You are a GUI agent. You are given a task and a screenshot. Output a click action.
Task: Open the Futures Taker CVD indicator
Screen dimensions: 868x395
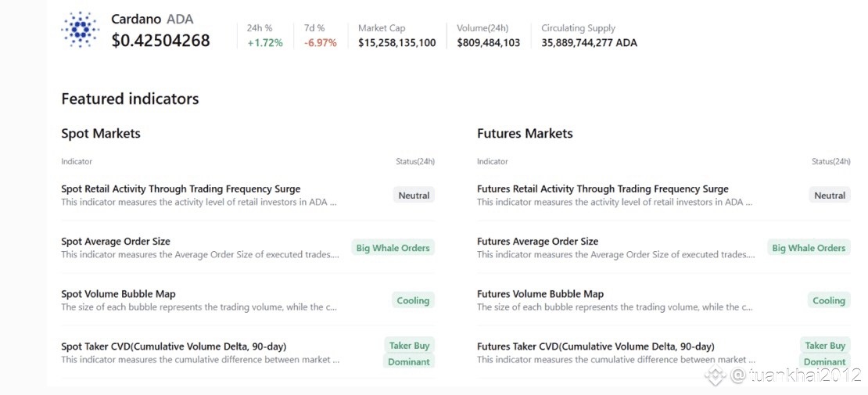595,347
